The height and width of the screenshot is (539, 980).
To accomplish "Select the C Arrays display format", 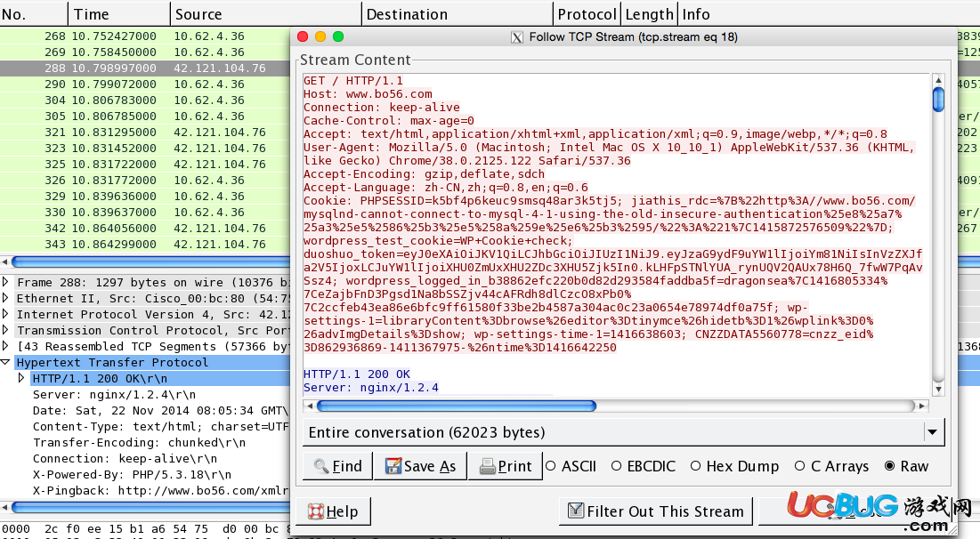I will [799, 466].
